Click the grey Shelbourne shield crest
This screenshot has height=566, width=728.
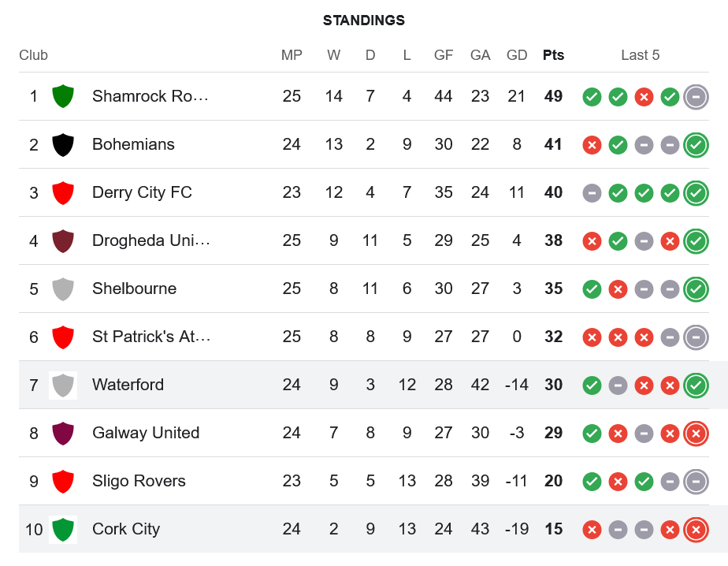pos(63,289)
